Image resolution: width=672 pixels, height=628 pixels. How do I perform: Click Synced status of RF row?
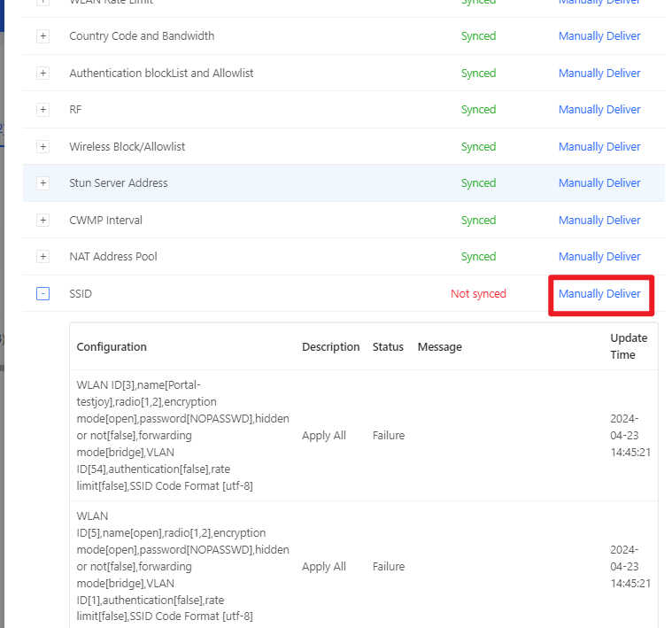(478, 110)
